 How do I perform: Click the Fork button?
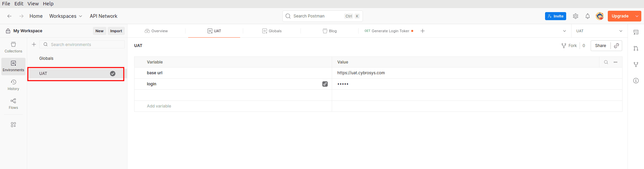569,46
